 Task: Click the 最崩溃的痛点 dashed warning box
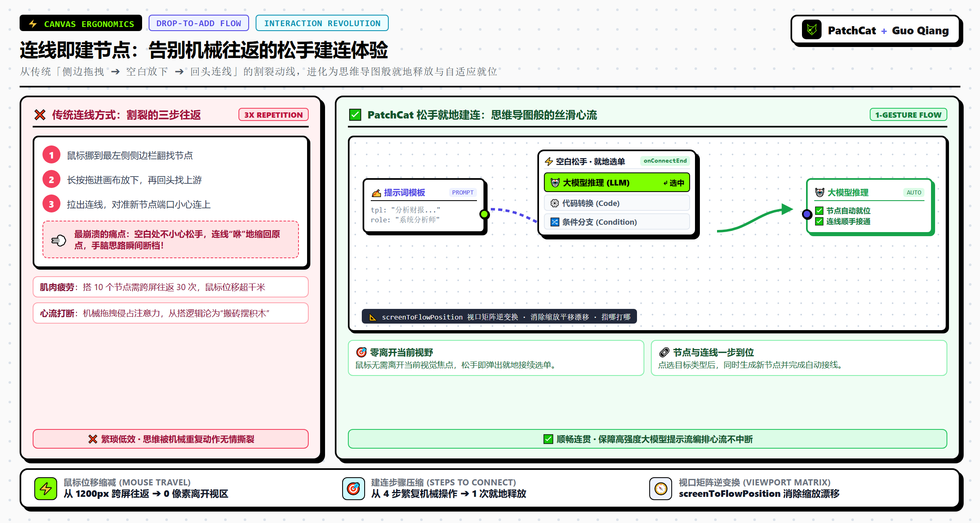170,240
